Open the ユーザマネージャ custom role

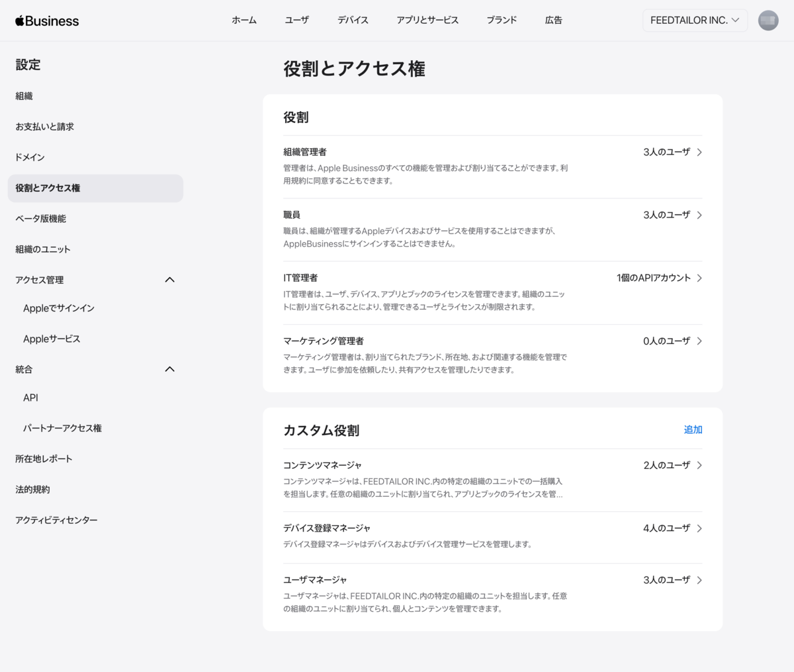316,580
